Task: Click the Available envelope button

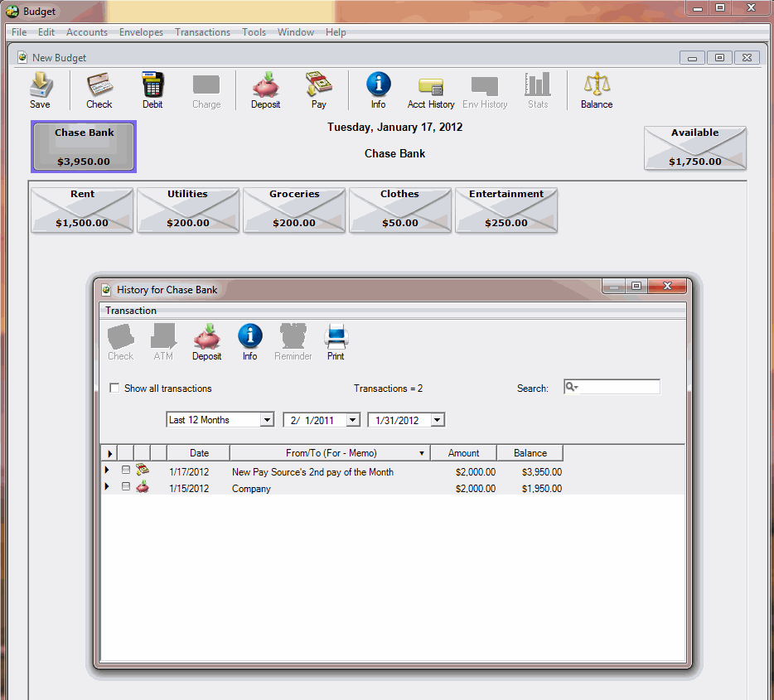Action: tap(694, 148)
